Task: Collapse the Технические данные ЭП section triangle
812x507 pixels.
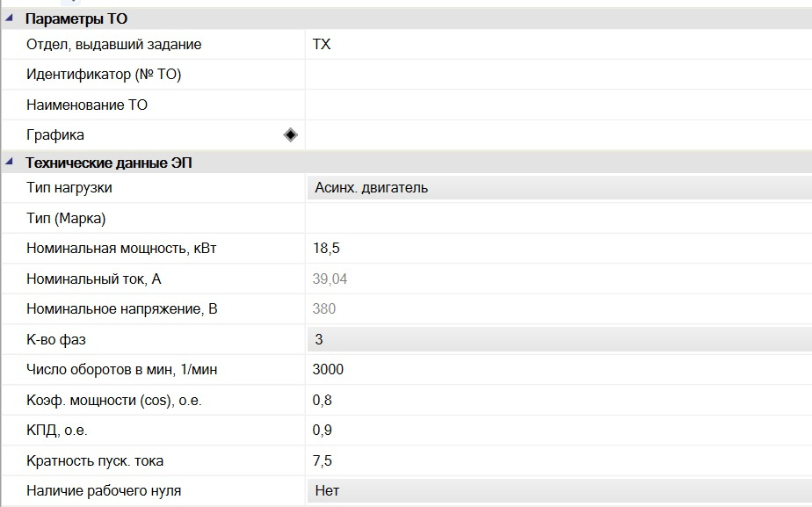Action: pyautogui.click(x=9, y=162)
